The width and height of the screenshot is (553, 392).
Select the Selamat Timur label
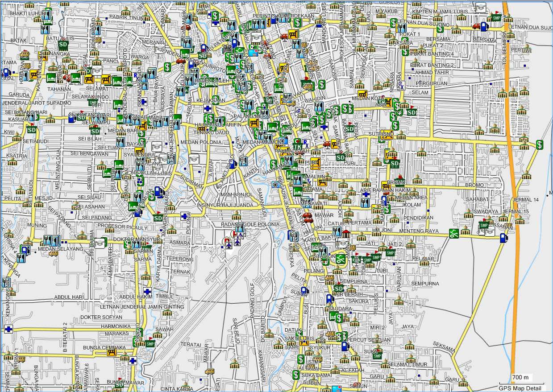click(x=407, y=364)
